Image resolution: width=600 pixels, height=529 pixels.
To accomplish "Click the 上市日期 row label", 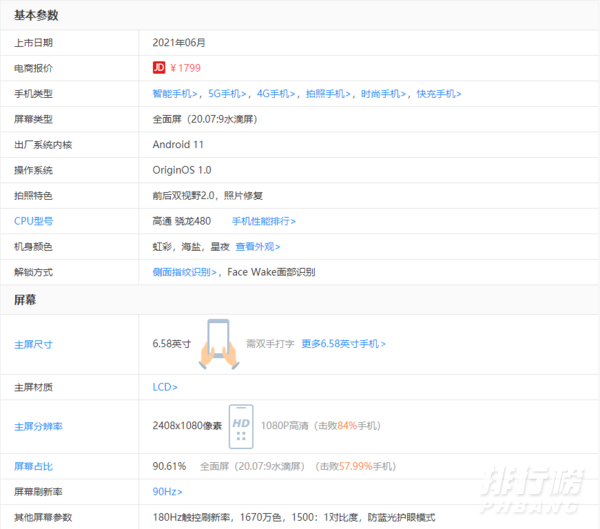I will [33, 42].
